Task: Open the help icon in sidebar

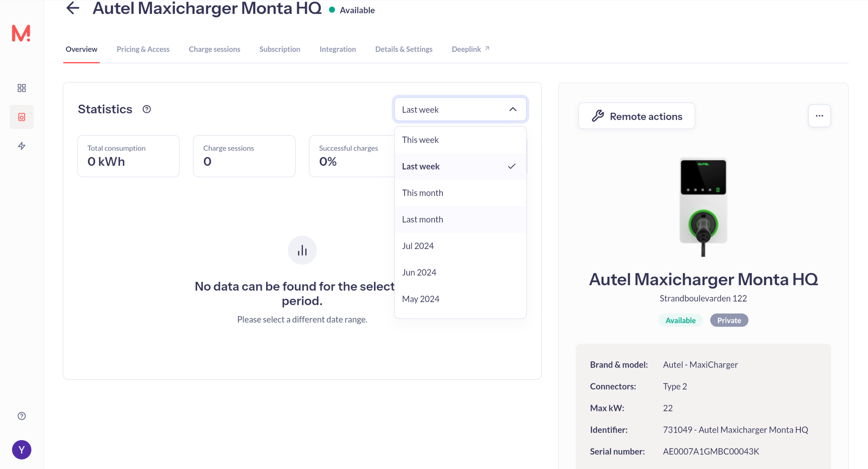Action: (22, 416)
